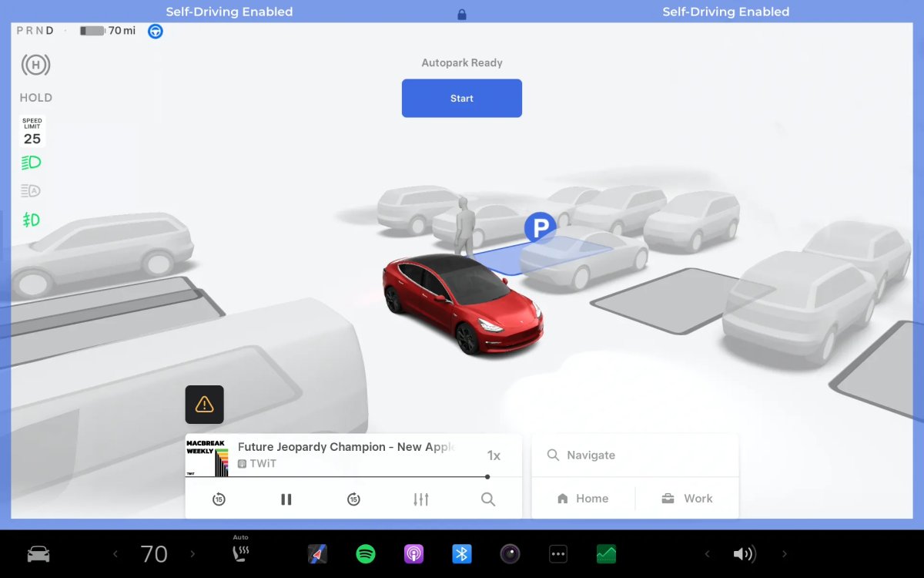Launch the navigation maps app icon
The image size is (924, 578).
tap(318, 553)
